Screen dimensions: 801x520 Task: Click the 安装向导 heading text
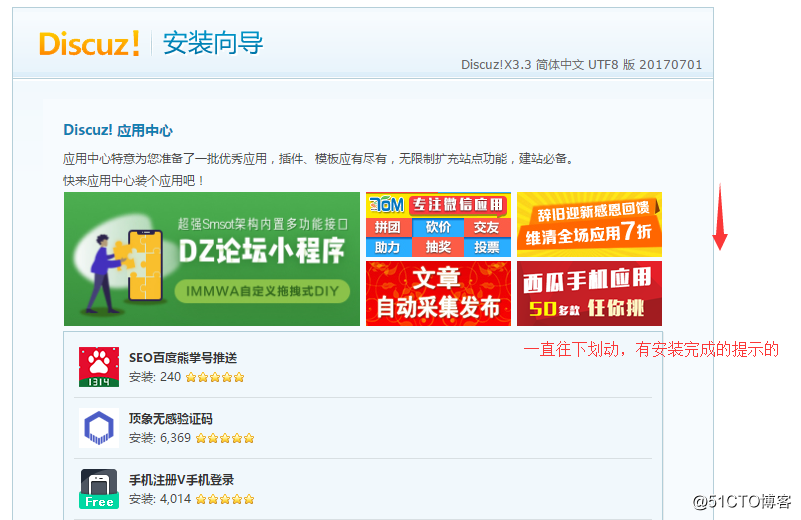[x=213, y=43]
